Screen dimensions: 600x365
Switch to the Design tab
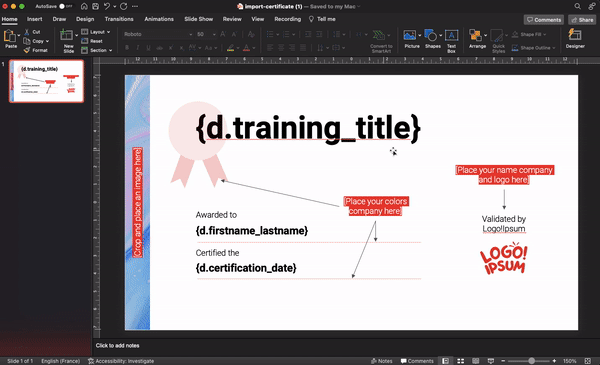click(x=85, y=19)
